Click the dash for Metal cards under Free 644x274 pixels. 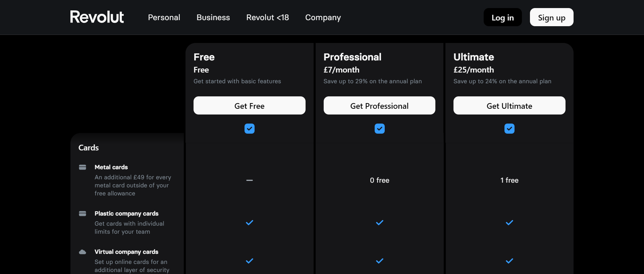point(249,180)
